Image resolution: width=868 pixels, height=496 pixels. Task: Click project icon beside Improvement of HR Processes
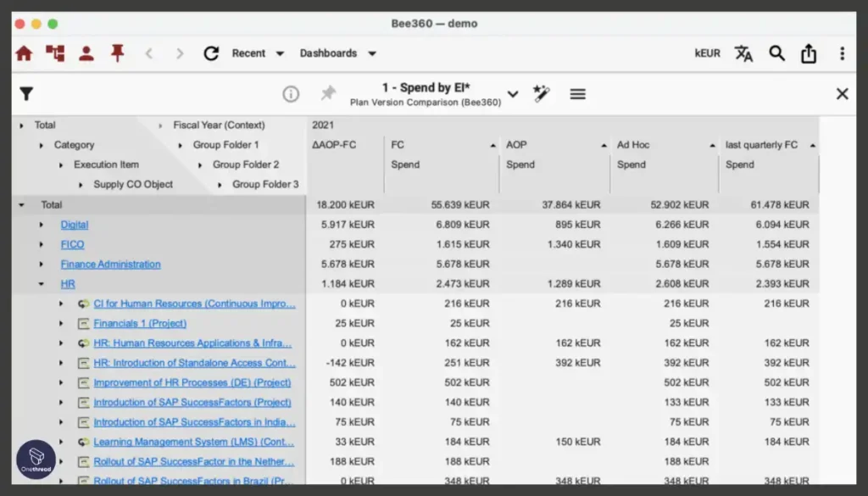pyautogui.click(x=84, y=382)
